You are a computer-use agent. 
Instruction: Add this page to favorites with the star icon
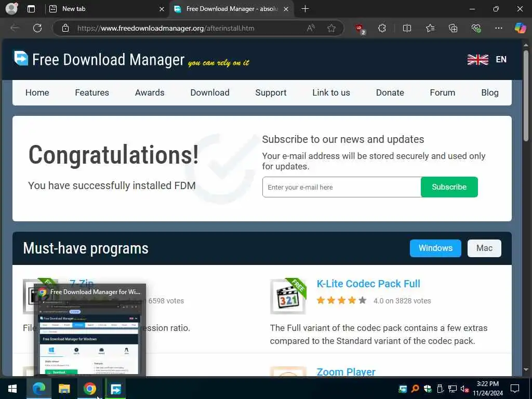pyautogui.click(x=331, y=28)
